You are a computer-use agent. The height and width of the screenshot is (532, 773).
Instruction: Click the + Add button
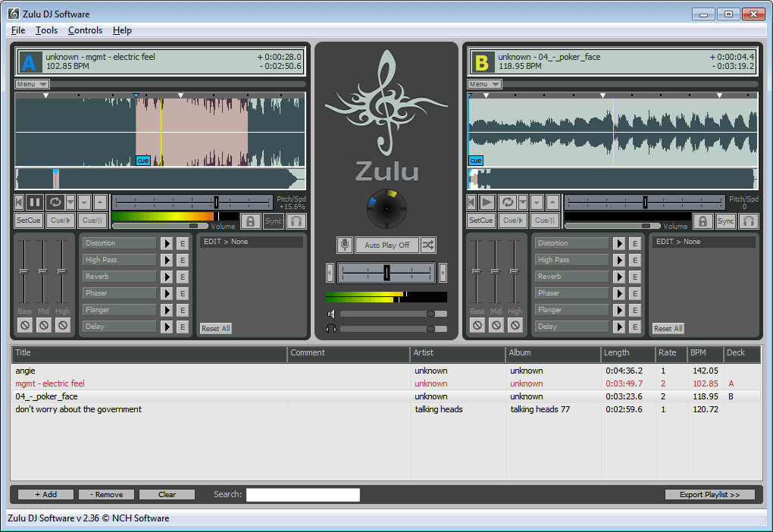45,494
